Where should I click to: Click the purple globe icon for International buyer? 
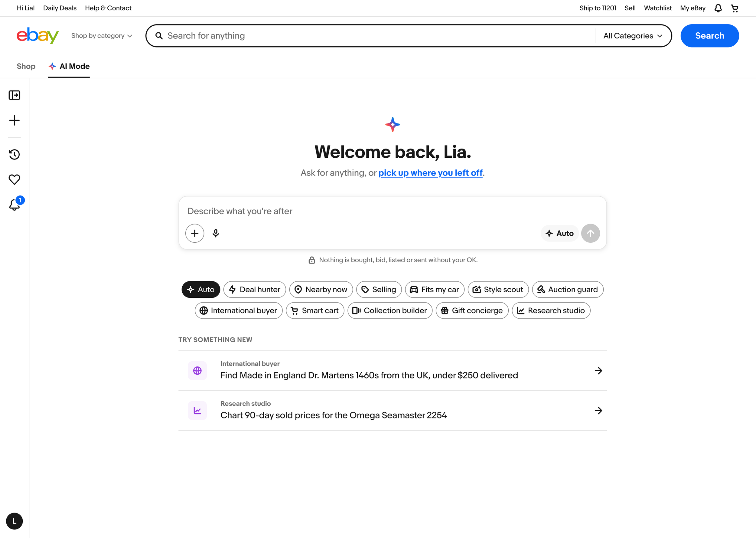click(197, 370)
